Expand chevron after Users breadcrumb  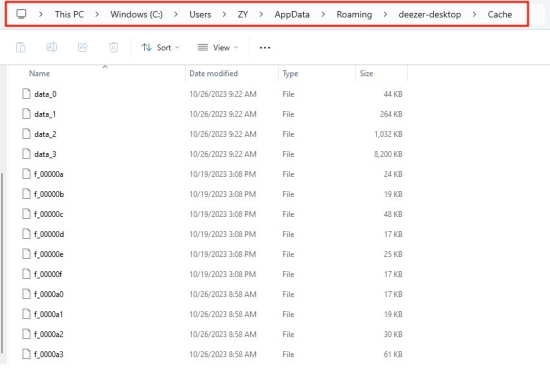pyautogui.click(x=224, y=14)
